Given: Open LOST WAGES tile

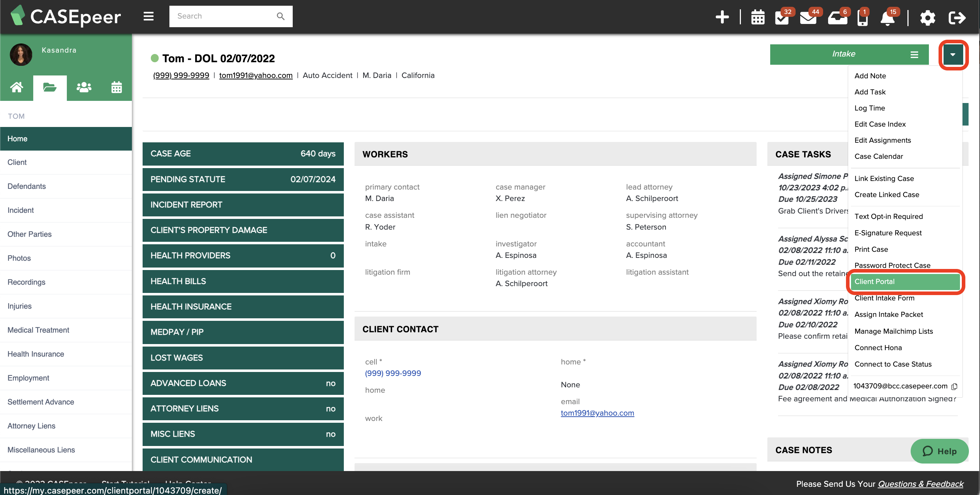Looking at the screenshot, I should [x=243, y=358].
